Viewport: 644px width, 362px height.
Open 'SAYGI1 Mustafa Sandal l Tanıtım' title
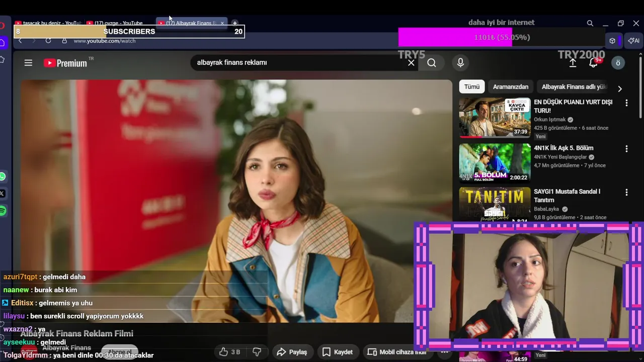[x=567, y=196]
